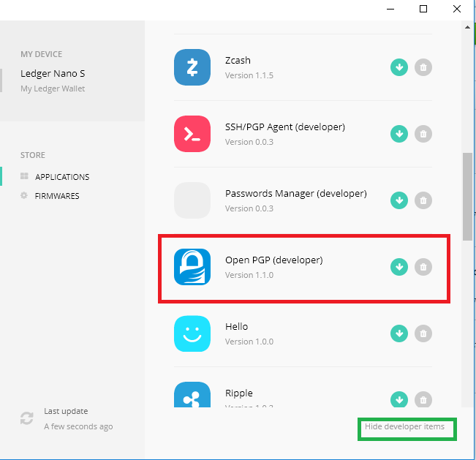Image resolution: width=476 pixels, height=460 pixels.
Task: Click the scrollbar up arrow
Action: click(x=467, y=27)
